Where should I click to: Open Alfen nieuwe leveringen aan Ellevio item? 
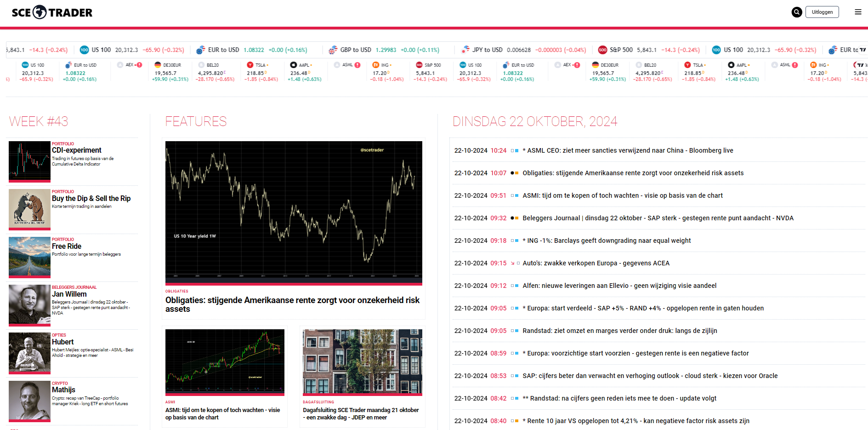(619, 286)
